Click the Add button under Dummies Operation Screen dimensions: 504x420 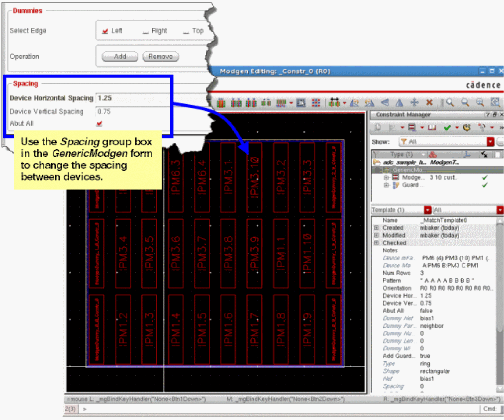pos(120,57)
